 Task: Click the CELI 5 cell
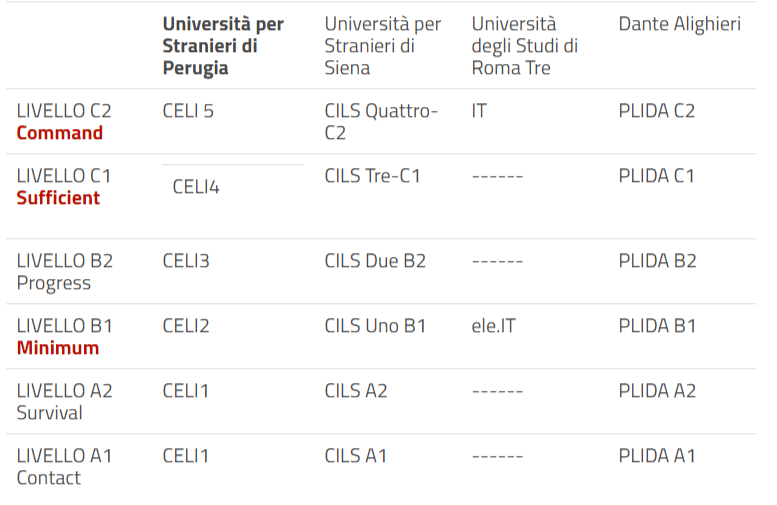coord(188,111)
